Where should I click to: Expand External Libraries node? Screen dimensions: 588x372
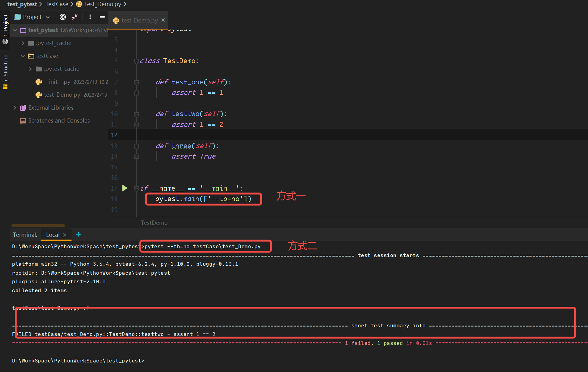click(x=15, y=107)
